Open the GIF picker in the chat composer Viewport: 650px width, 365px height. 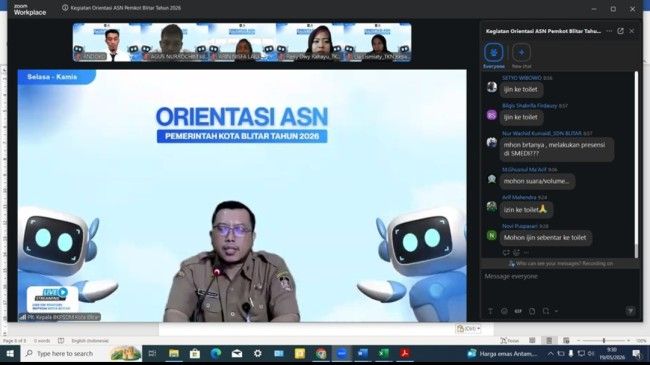[x=518, y=311]
